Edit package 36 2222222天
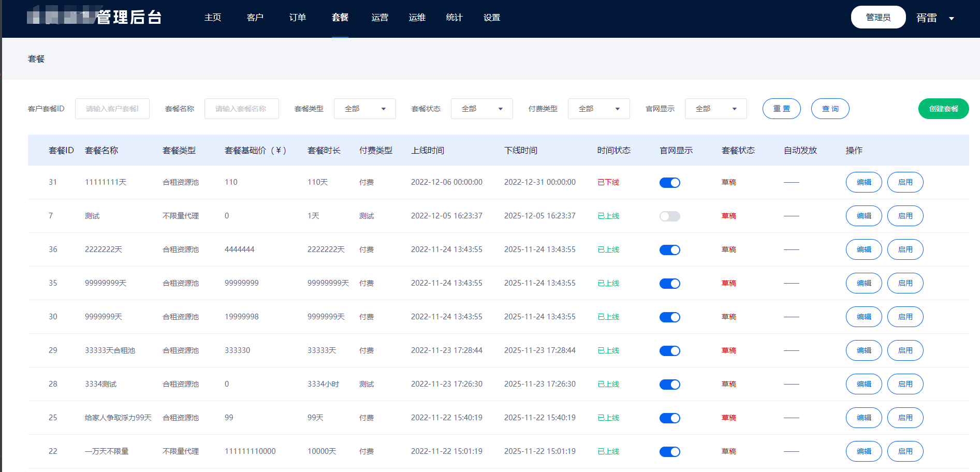This screenshot has height=472, width=980. point(864,249)
